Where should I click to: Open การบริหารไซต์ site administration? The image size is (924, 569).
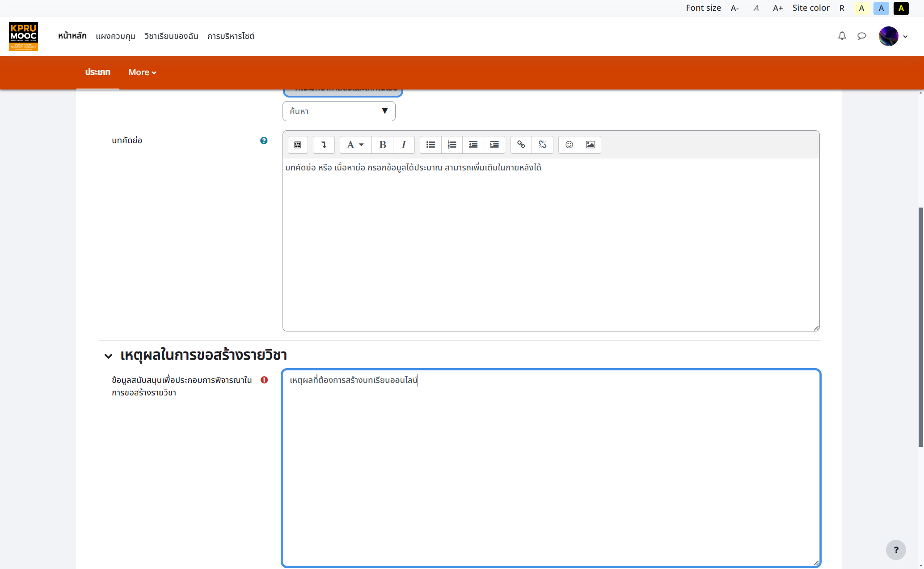(x=231, y=36)
